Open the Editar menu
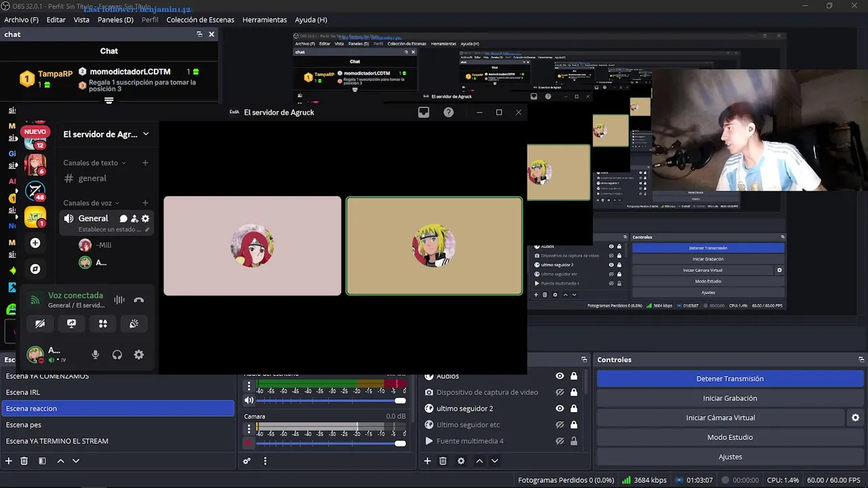868x488 pixels. coord(56,20)
